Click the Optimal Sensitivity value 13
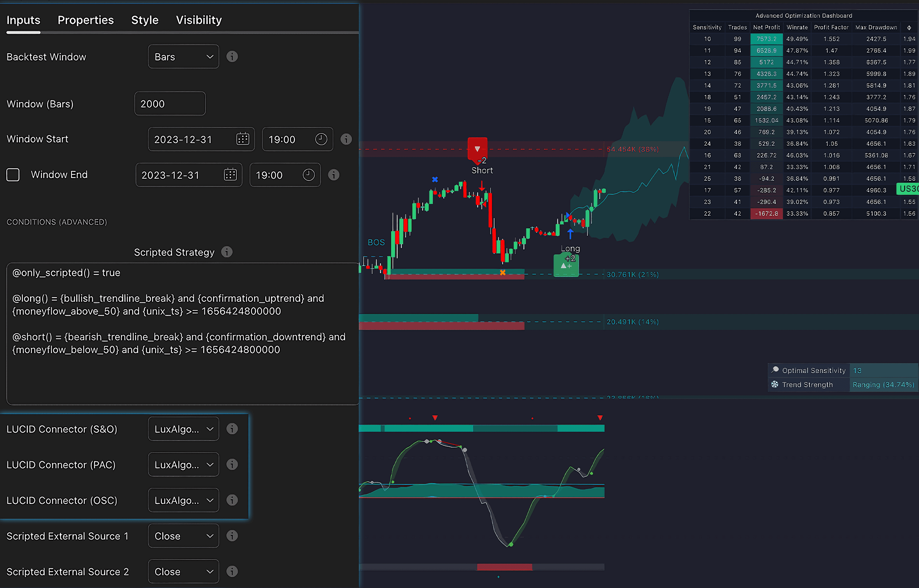The width and height of the screenshot is (919, 588). pyautogui.click(x=857, y=370)
